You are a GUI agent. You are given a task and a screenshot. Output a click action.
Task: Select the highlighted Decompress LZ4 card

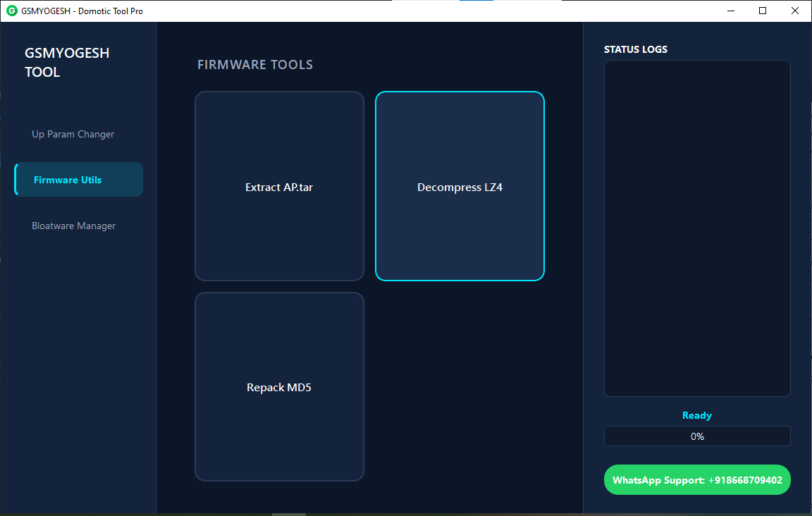coord(460,186)
